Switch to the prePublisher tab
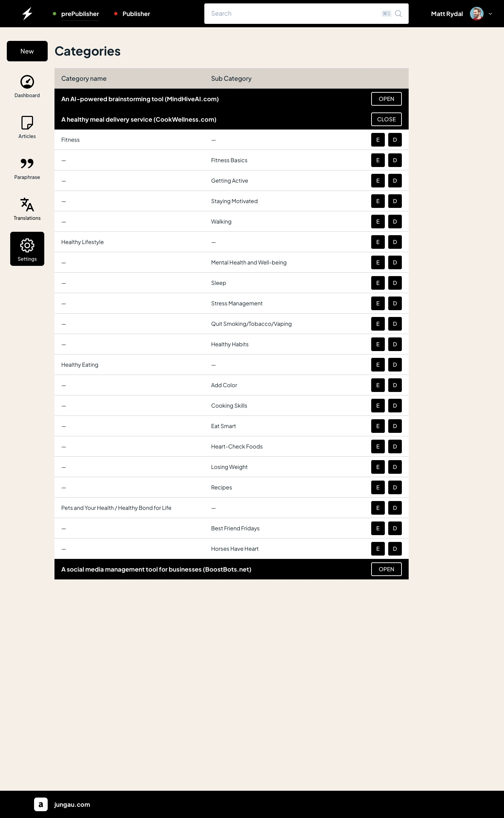 pyautogui.click(x=80, y=14)
